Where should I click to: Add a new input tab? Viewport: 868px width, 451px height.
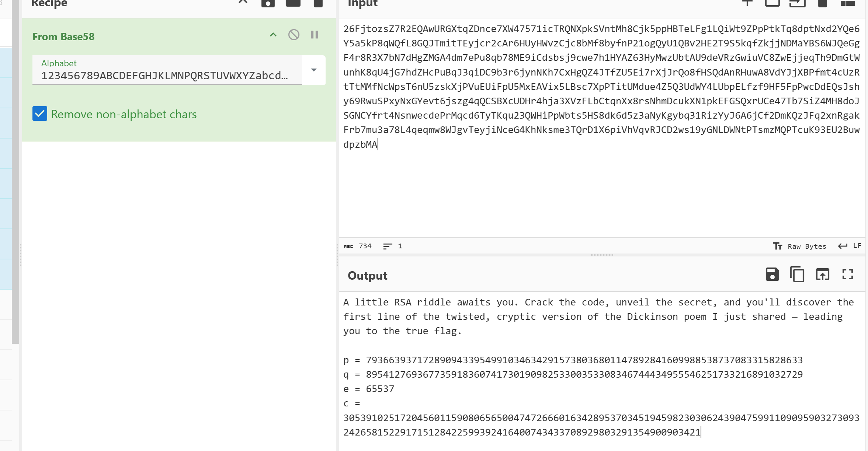coord(747,3)
